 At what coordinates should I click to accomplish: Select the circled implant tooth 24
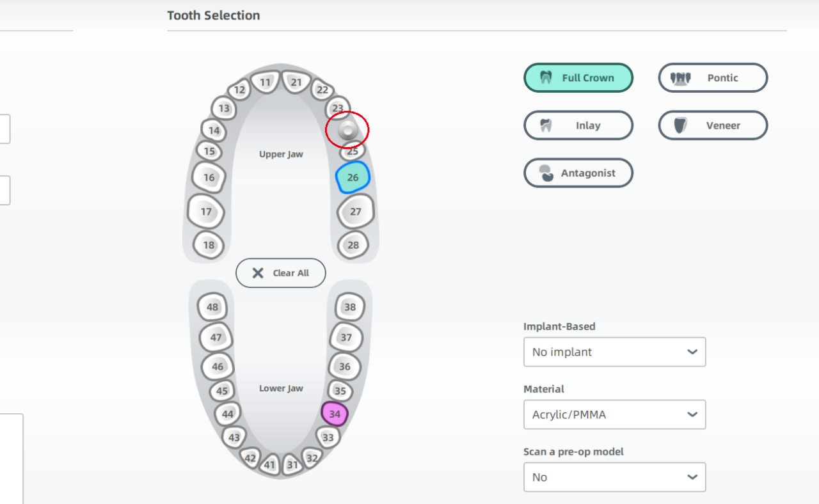point(347,130)
